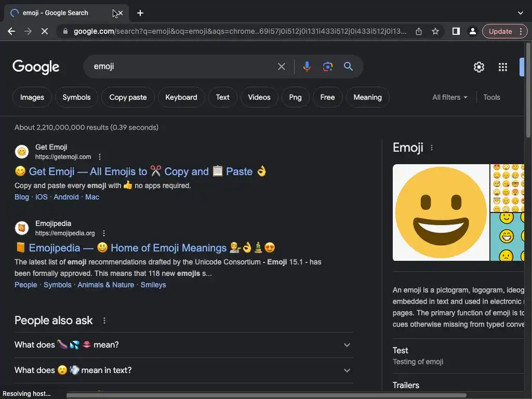
Task: Open options beside Emoji knowledge panel title
Action: point(432,148)
